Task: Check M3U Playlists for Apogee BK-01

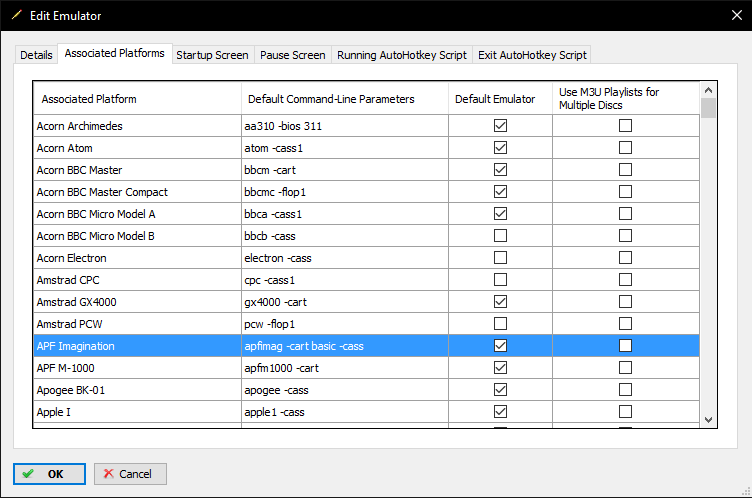Action: click(625, 390)
